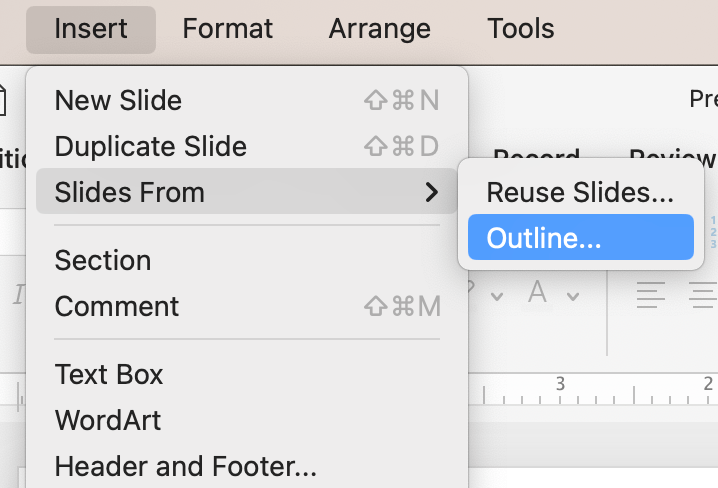Click the font color A icon
Screen dimensions: 718x488
click(x=538, y=293)
